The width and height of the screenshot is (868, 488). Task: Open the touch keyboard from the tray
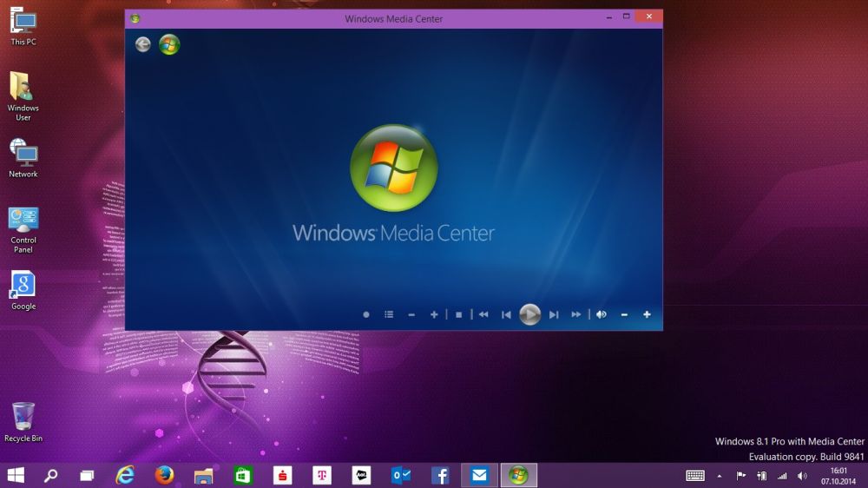click(x=695, y=475)
